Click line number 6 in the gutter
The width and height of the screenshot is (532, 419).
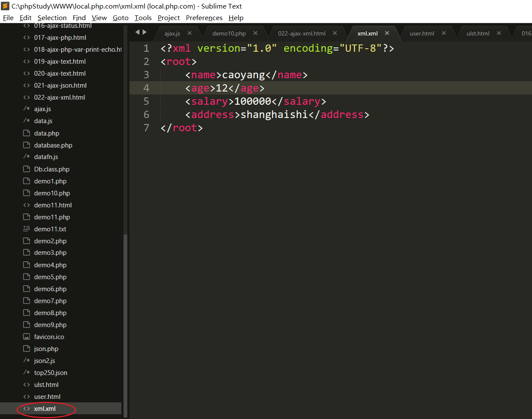tap(146, 115)
